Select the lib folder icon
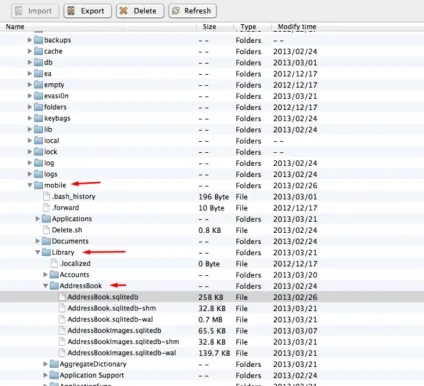This screenshot has width=424, height=386. (x=38, y=129)
